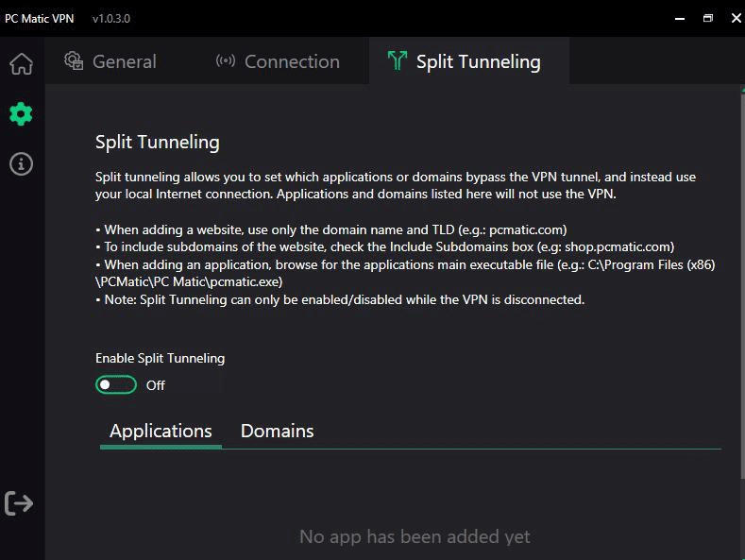Select the Split Tunneling tab

pyautogui.click(x=469, y=61)
